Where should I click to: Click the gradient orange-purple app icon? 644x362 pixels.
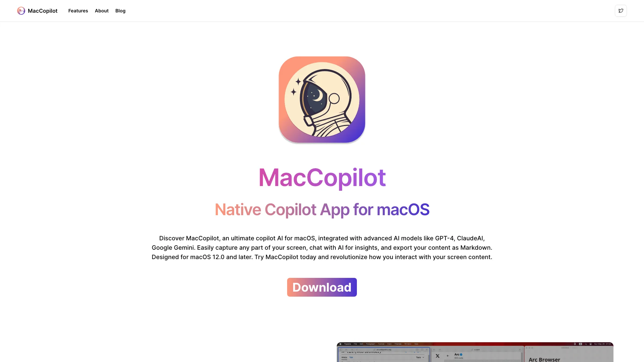coord(322,100)
